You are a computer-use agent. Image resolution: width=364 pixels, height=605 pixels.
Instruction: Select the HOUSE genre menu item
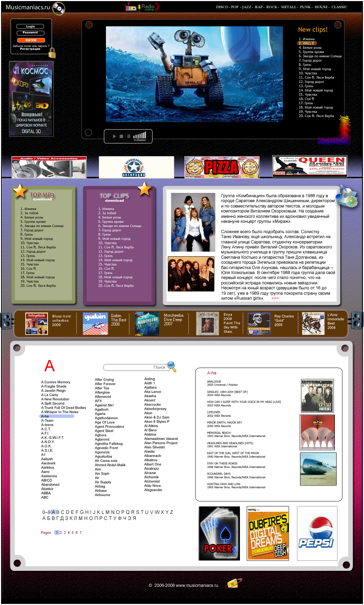(321, 7)
